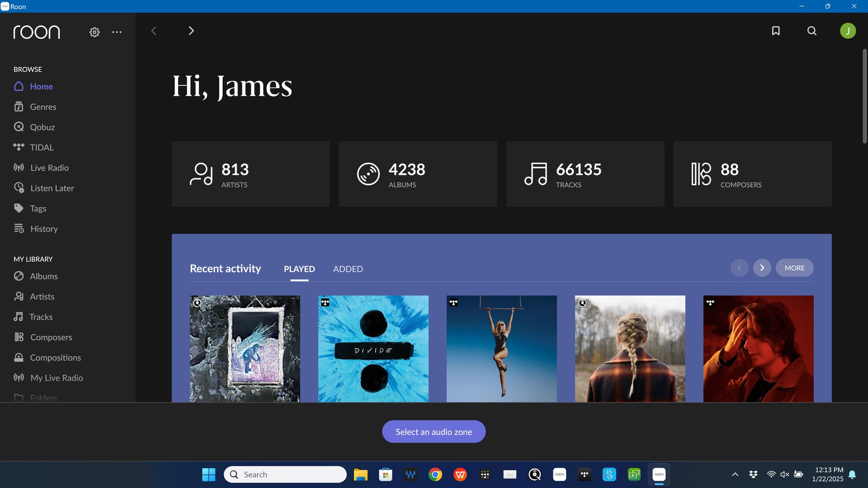Open Listen Later in sidebar
868x488 pixels.
click(52, 188)
